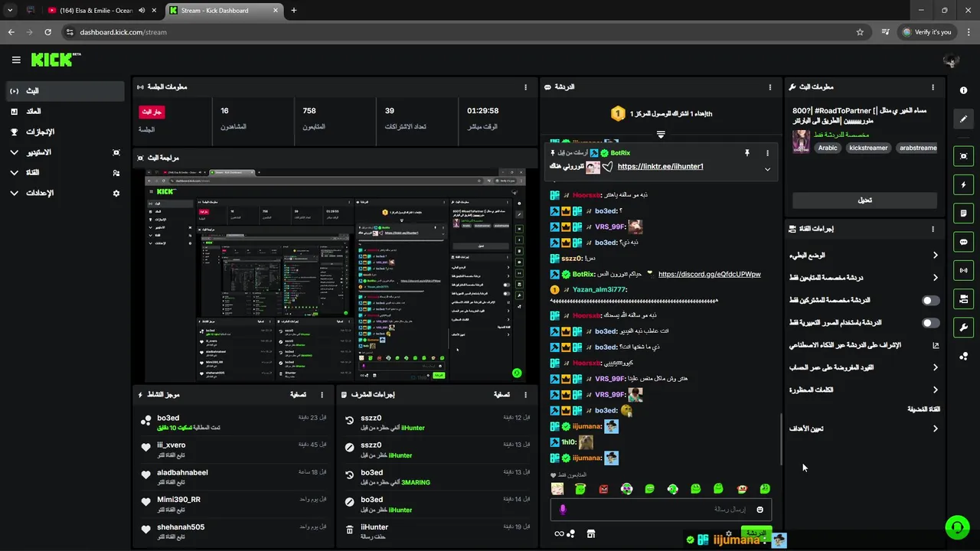Click the channel actions icon in the right toolbar
The height and width of the screenshot is (551, 980).
click(963, 298)
